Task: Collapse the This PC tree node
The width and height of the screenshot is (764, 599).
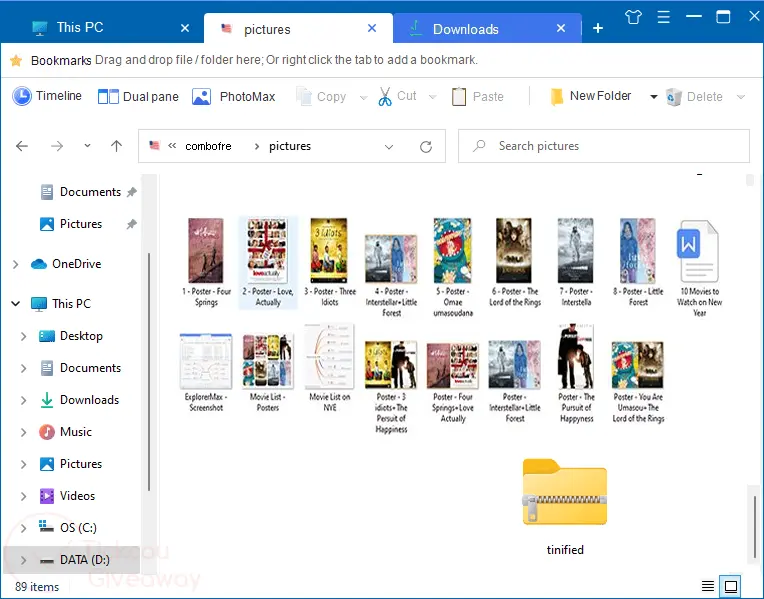Action: point(16,304)
